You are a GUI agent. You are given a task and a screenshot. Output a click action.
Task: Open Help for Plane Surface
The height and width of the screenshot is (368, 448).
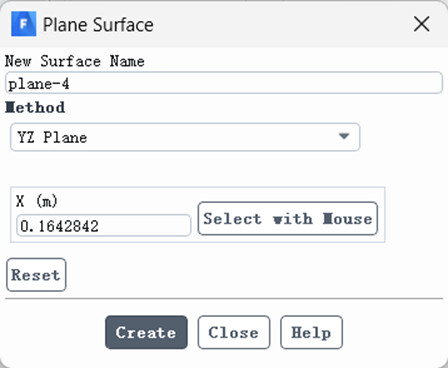[311, 332]
